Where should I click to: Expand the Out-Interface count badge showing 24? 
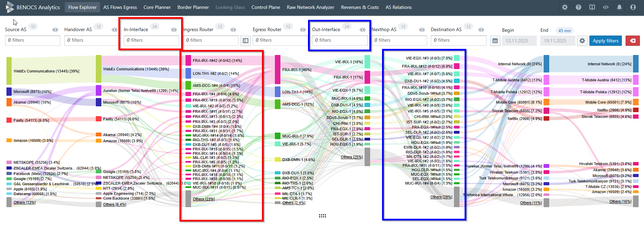pos(347,27)
